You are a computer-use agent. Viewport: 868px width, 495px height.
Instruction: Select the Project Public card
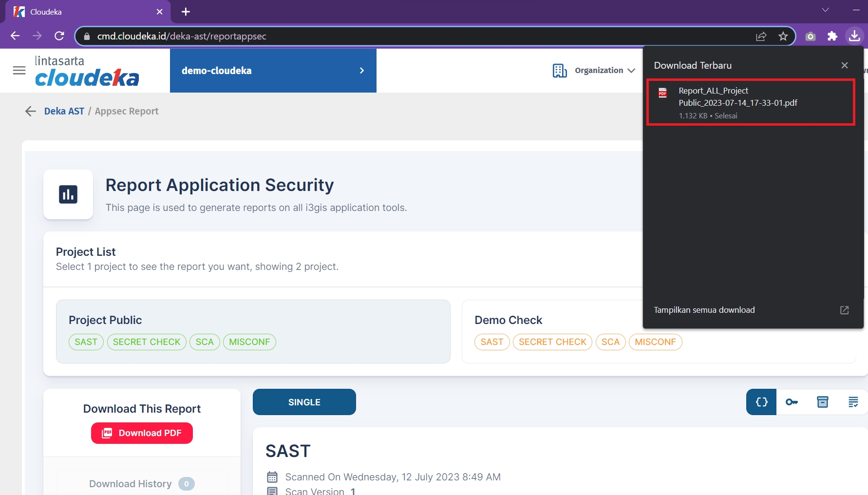click(x=253, y=331)
